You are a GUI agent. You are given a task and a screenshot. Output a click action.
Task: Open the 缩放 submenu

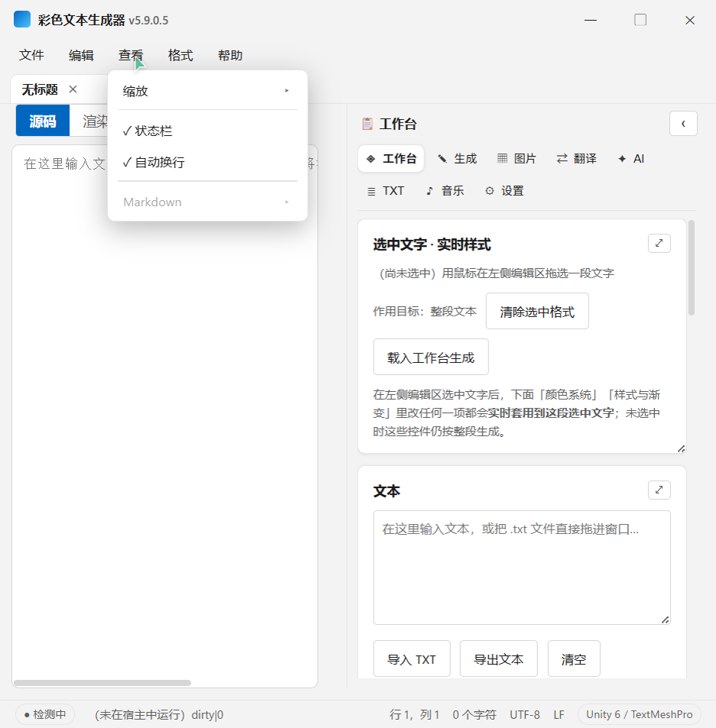click(x=207, y=91)
